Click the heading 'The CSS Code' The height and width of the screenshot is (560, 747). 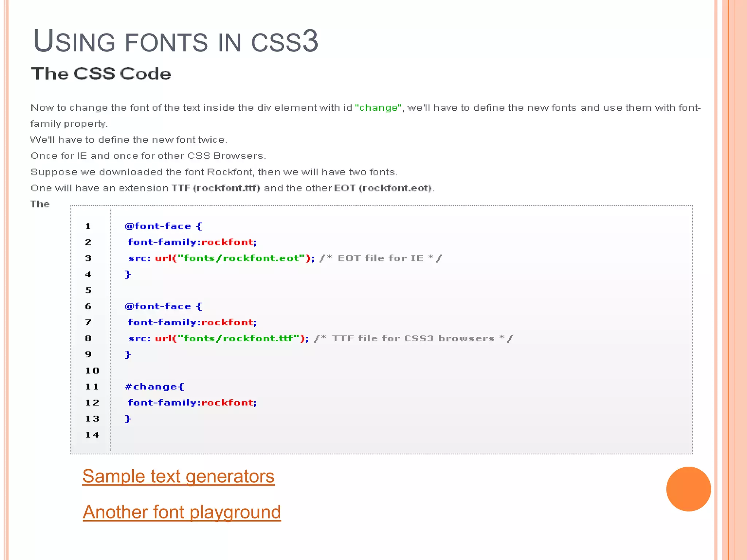(101, 74)
